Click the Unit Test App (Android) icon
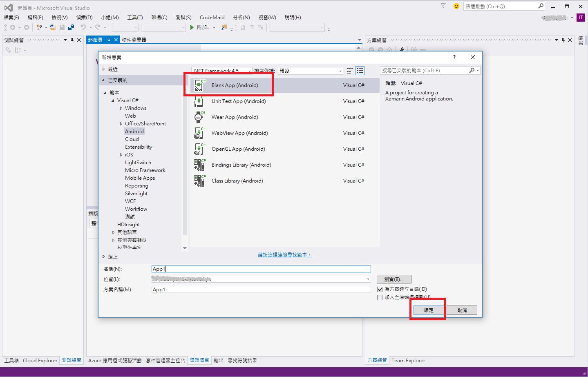The height and width of the screenshot is (377, 588). click(x=199, y=101)
